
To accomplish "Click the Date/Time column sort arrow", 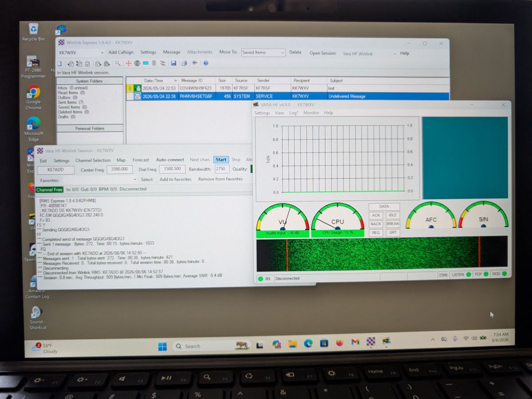I will [175, 81].
